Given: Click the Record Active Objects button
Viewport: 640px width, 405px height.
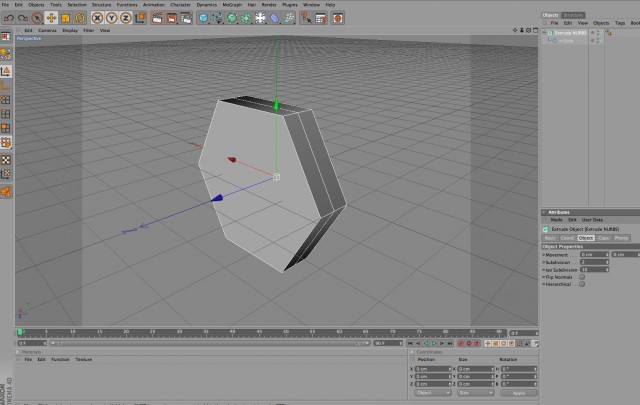Looking at the screenshot, I should [461, 344].
